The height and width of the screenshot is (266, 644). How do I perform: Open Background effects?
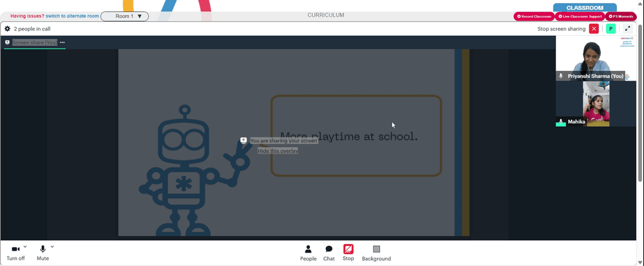tap(376, 253)
